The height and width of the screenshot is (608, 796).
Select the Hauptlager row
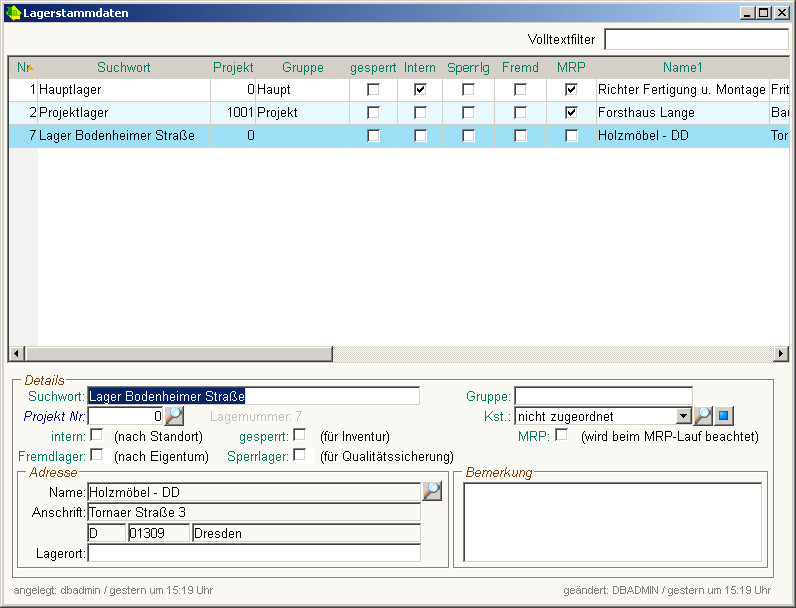click(399, 89)
